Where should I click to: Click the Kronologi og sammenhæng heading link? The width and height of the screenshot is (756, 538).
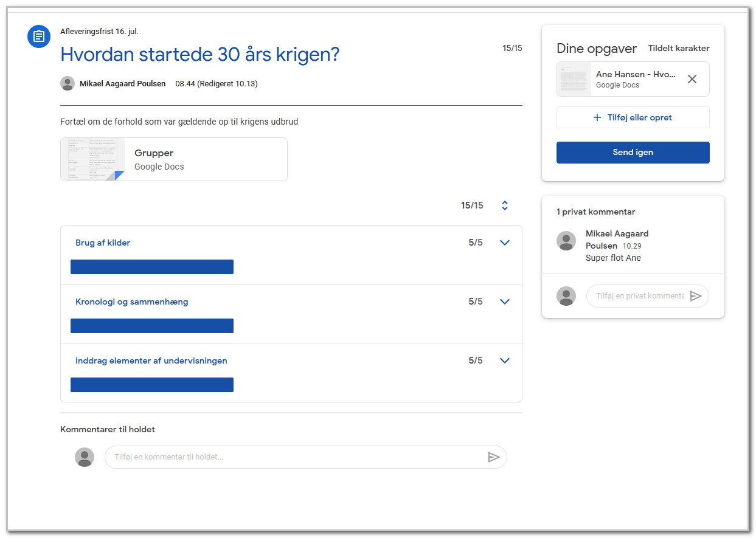point(132,302)
